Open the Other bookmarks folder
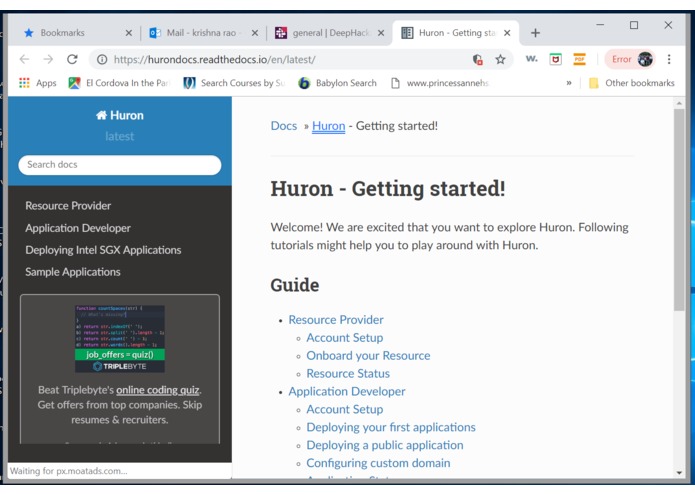The height and width of the screenshot is (494, 695). (x=632, y=83)
